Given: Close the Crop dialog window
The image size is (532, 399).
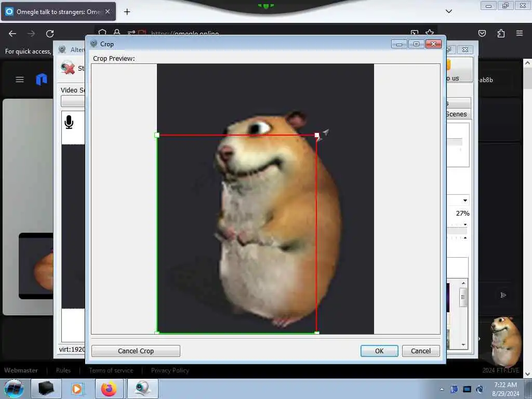Looking at the screenshot, I should (x=433, y=44).
